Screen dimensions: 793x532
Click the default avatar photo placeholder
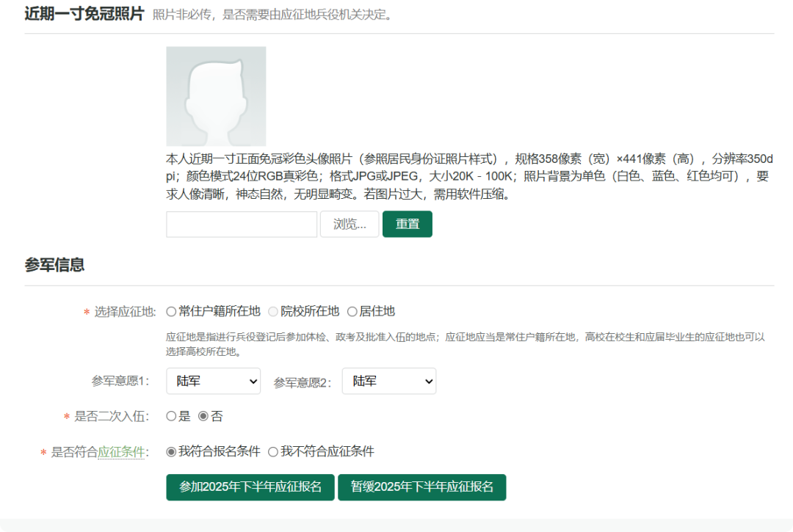(216, 96)
